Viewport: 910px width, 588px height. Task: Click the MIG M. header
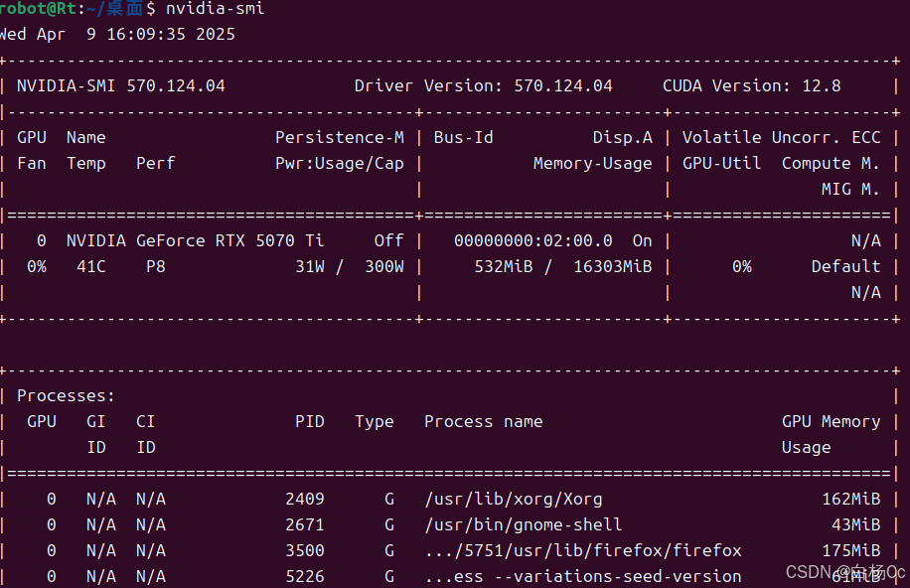tap(850, 190)
